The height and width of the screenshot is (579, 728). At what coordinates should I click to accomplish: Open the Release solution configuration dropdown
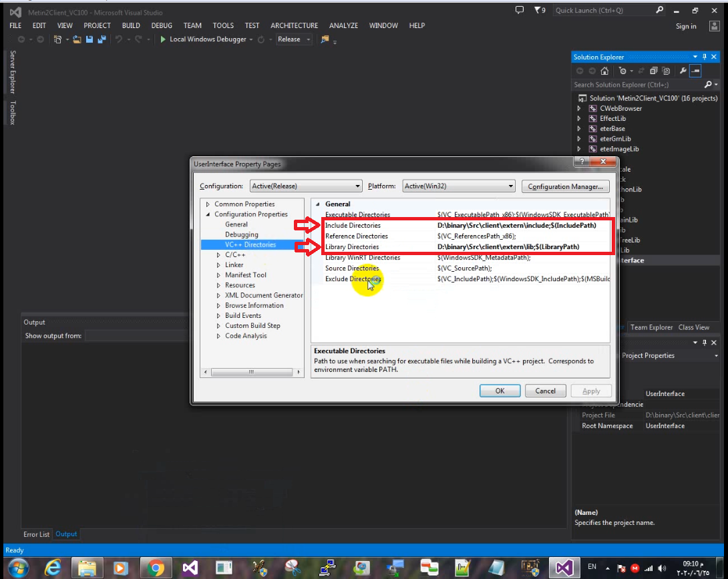point(294,39)
